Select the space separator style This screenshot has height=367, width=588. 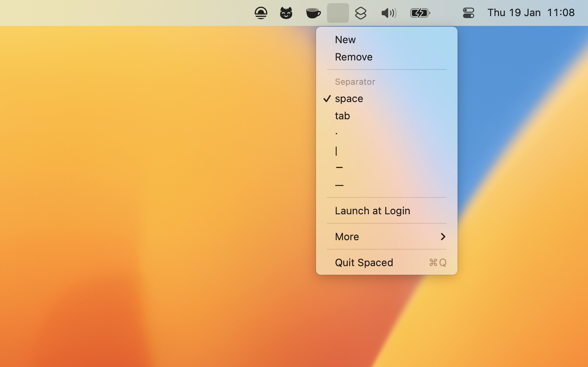(349, 98)
